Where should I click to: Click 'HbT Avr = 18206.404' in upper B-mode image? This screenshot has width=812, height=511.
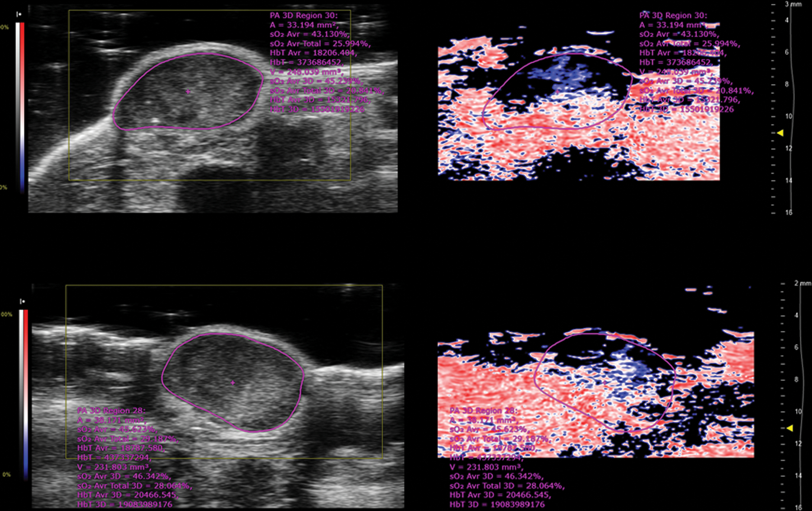[314, 53]
